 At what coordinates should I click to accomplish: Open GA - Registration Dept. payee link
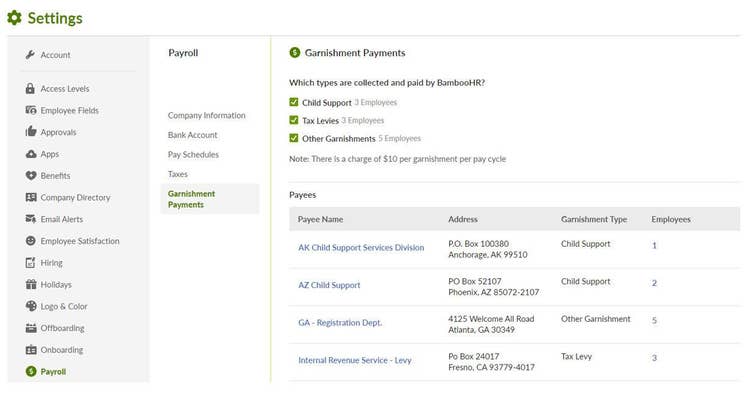[340, 323]
